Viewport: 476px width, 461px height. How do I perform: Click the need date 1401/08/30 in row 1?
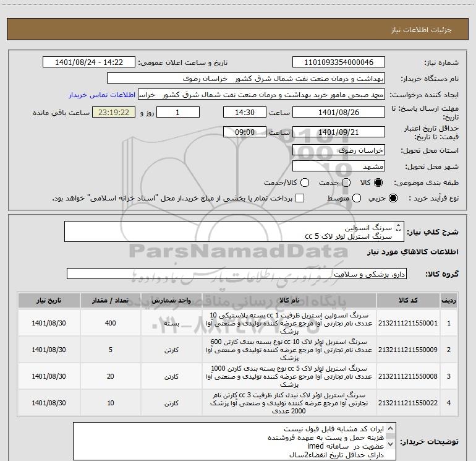pyautogui.click(x=49, y=323)
